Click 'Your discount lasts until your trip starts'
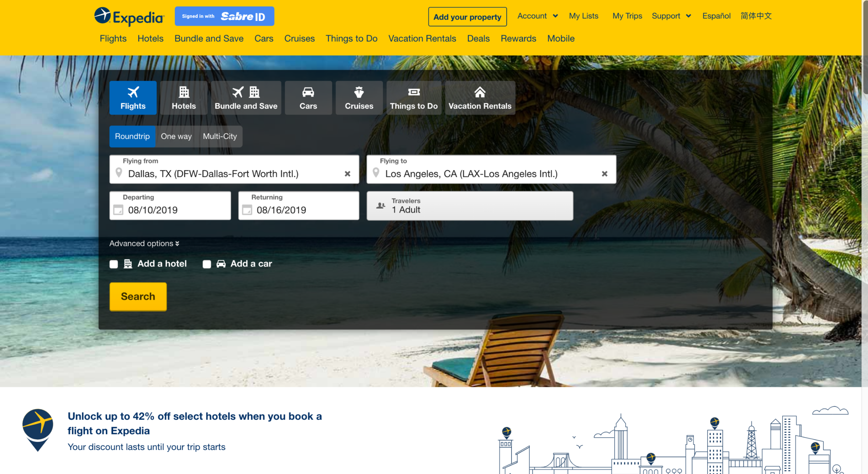868x474 pixels. [147, 447]
